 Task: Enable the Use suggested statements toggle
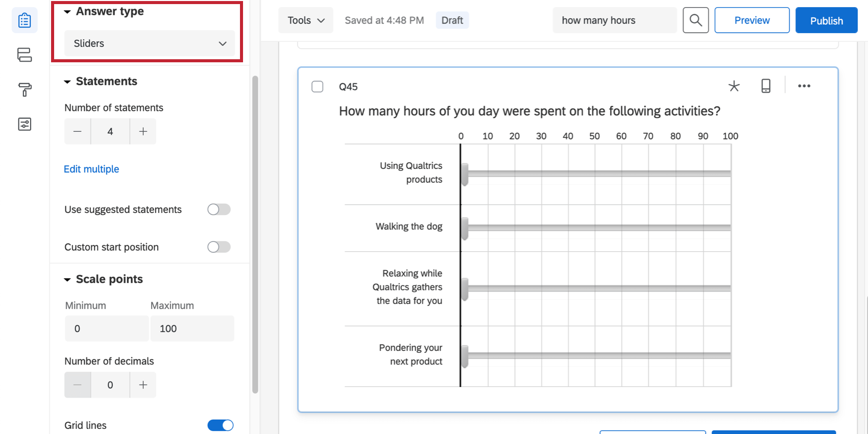[219, 209]
